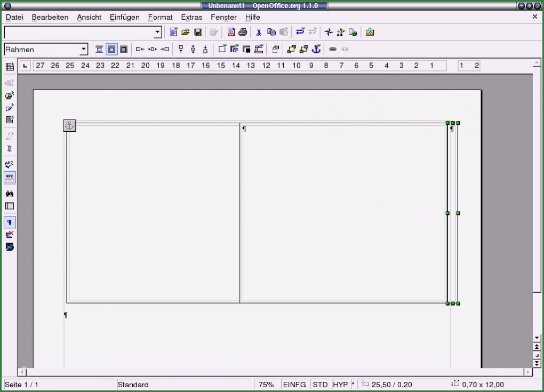Open the Format menu
This screenshot has height=392, width=544.
pos(160,17)
